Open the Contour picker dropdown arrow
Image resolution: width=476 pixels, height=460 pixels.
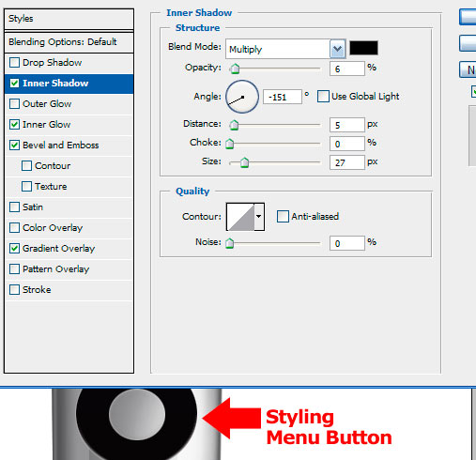point(259,217)
